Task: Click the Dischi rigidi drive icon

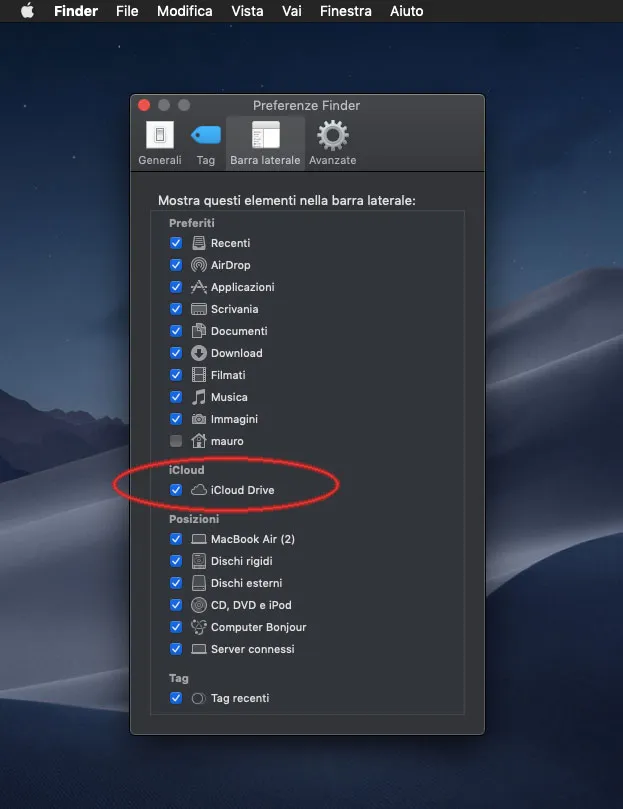Action: click(x=199, y=561)
